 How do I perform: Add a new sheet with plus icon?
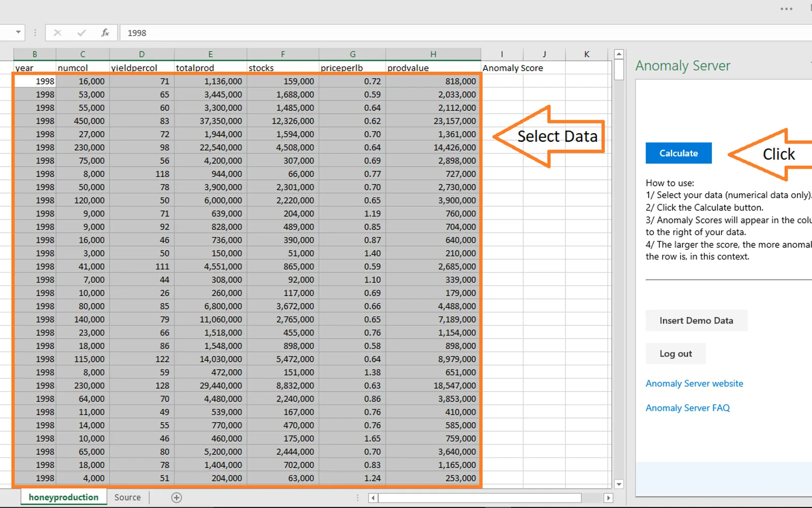[177, 498]
